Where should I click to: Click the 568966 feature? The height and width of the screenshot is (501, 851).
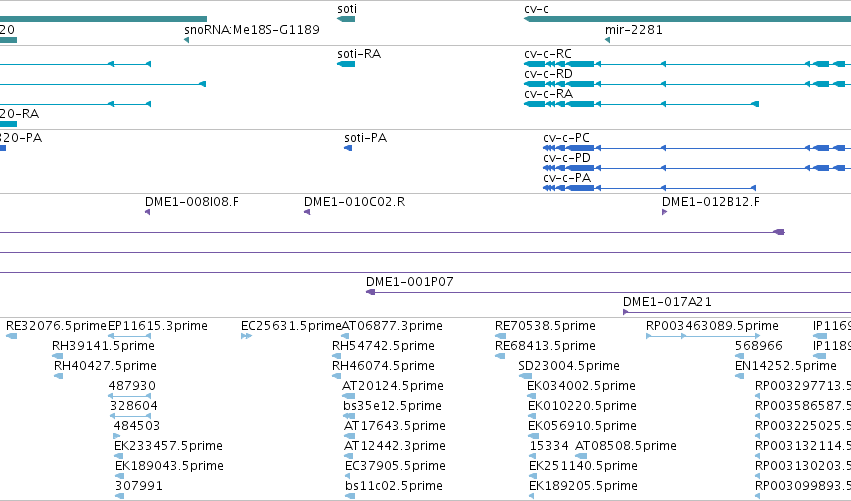(739, 357)
